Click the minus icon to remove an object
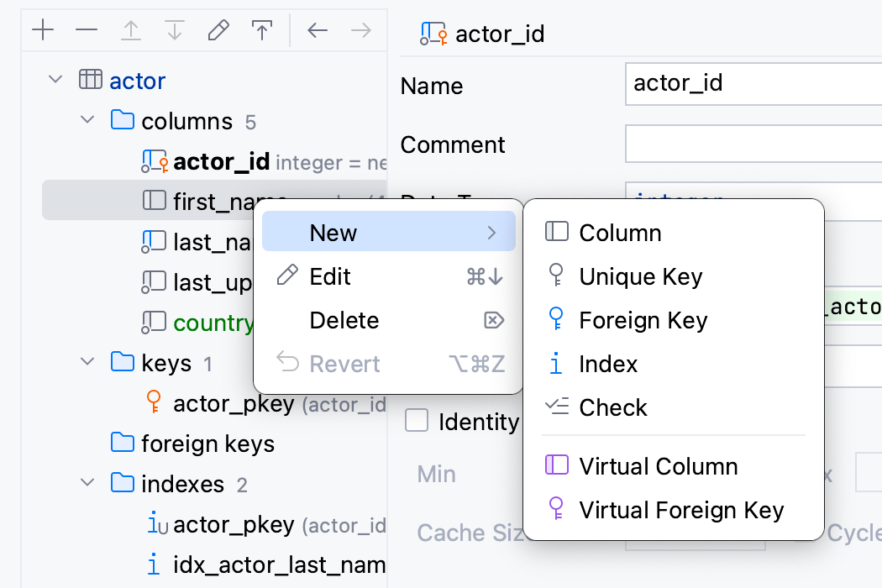Image resolution: width=882 pixels, height=588 pixels. (x=87, y=30)
